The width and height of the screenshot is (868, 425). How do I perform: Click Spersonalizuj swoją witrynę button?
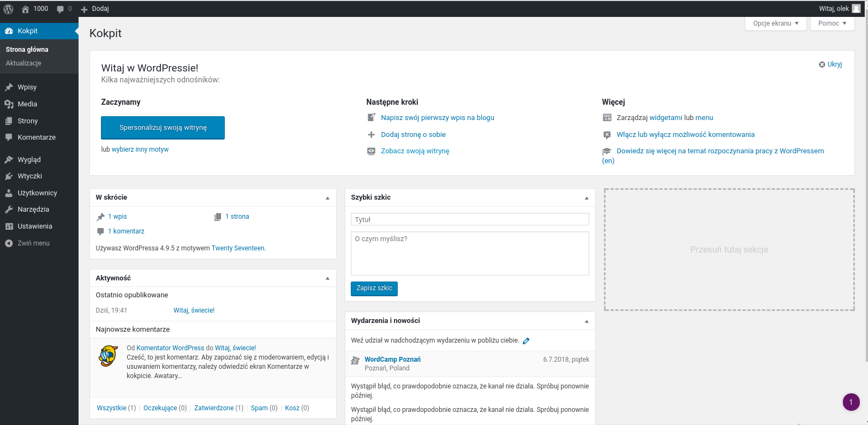coord(163,128)
